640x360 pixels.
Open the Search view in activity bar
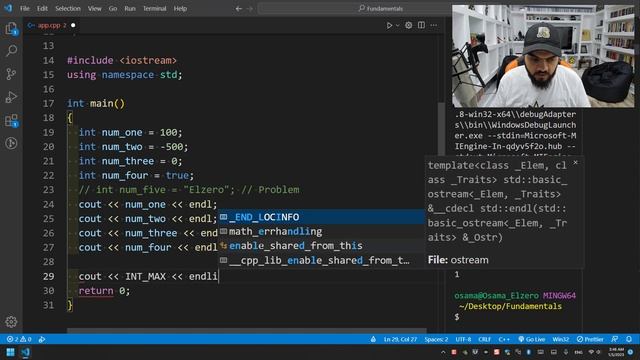pos(11,51)
